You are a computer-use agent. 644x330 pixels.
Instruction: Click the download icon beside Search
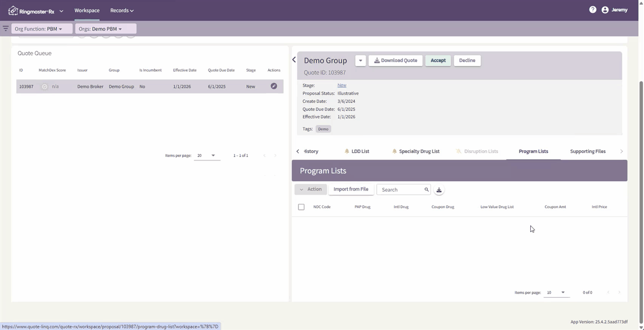[439, 189]
